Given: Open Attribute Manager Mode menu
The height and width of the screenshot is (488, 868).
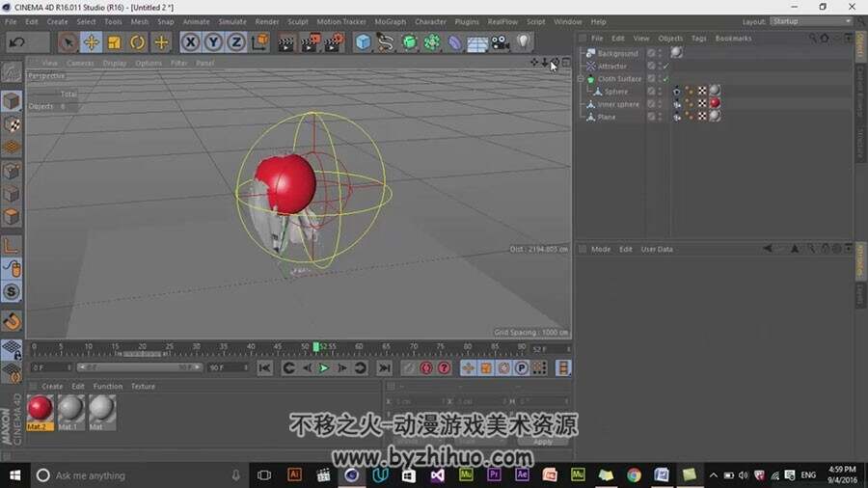Looking at the screenshot, I should coord(601,249).
